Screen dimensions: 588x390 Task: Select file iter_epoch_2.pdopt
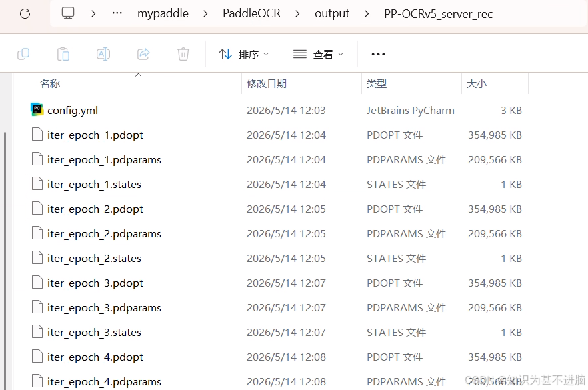coord(95,209)
